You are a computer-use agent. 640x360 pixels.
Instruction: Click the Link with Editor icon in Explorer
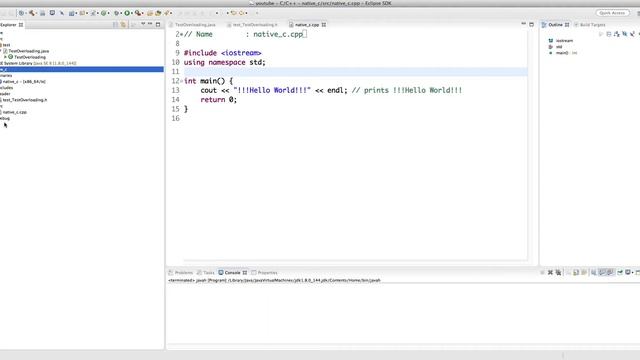(x=123, y=24)
